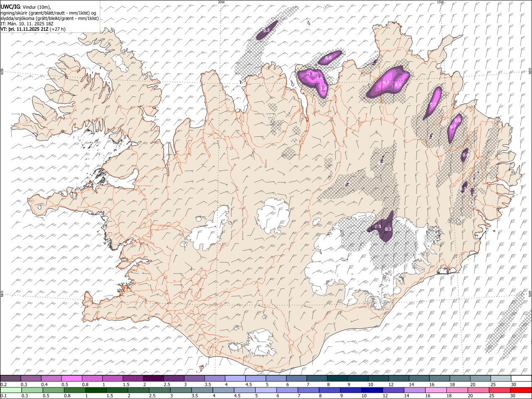The height and width of the screenshot is (399, 532).
Task: Click the 20W longitude label
Action: click(221, 2)
